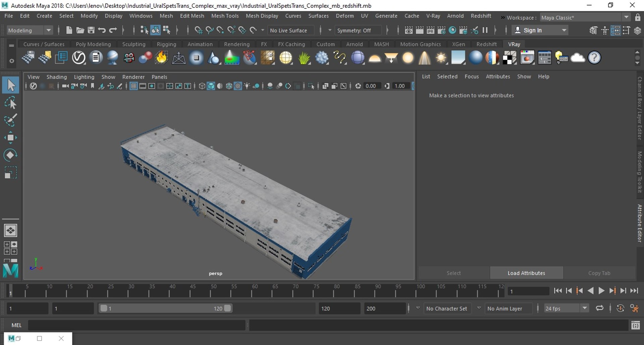Screen dimensions: 644x345
Task: Select the arrow Select tool
Action: tap(11, 85)
